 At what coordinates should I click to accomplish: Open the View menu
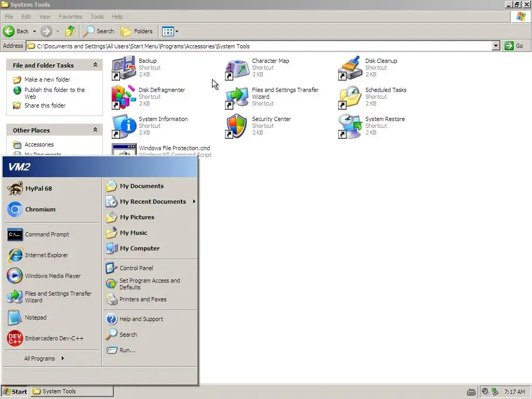point(45,17)
